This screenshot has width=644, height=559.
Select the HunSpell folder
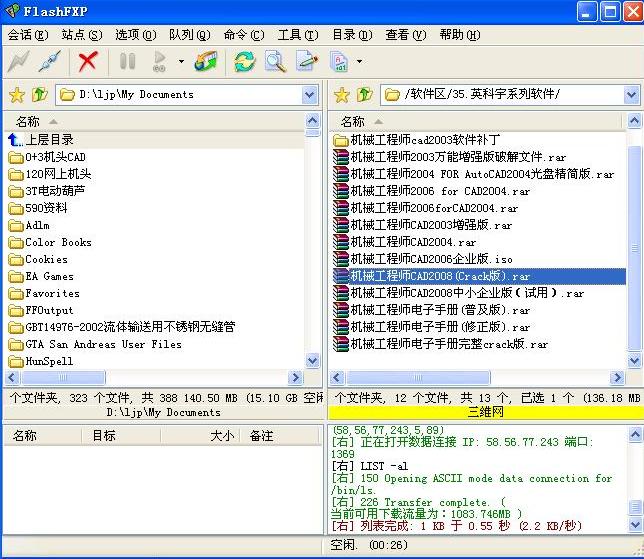41,361
